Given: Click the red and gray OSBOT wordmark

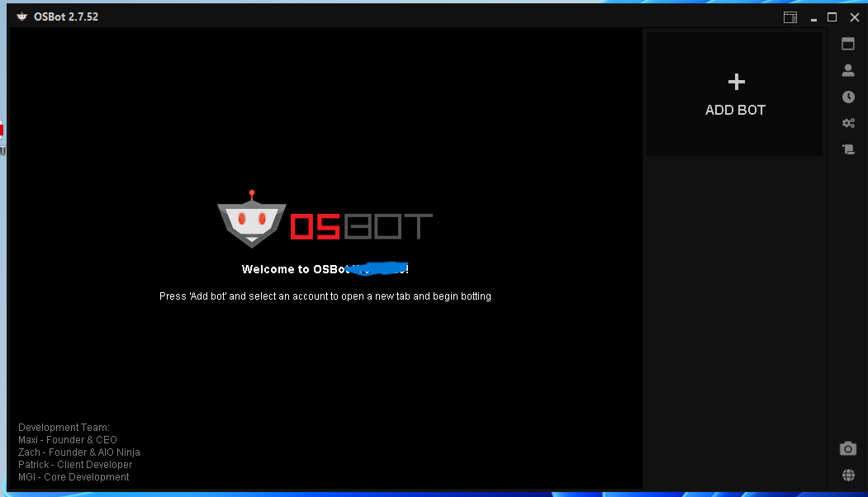Looking at the screenshot, I should (361, 226).
